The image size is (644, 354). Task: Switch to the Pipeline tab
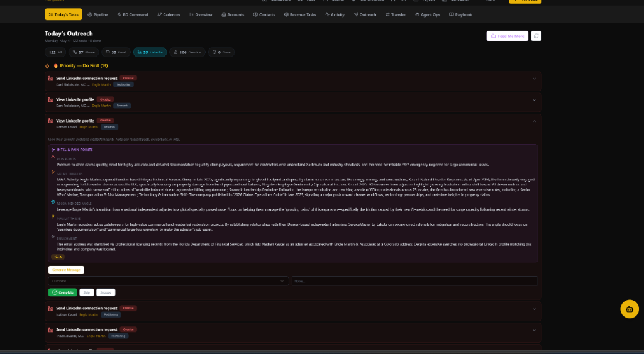(97, 15)
